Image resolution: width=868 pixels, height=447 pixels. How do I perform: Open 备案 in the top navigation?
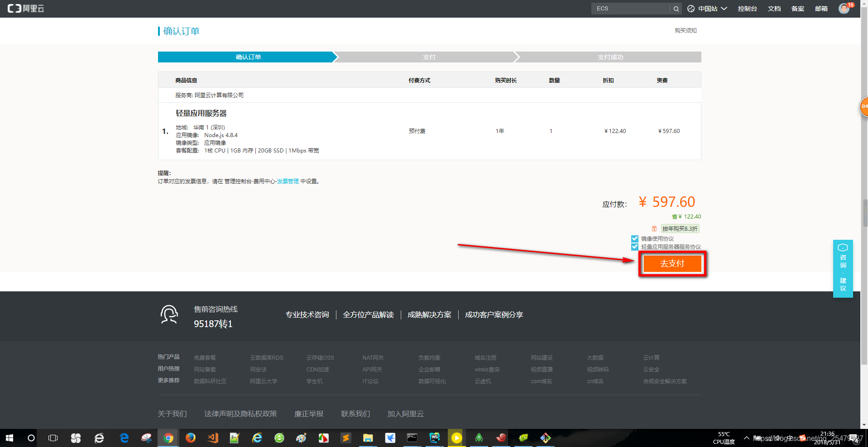tap(797, 9)
